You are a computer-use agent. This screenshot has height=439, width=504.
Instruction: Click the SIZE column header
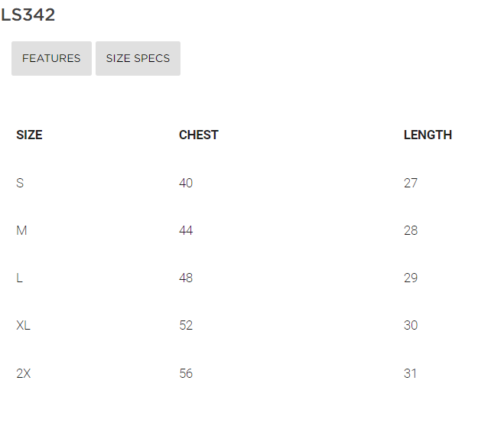(x=29, y=135)
